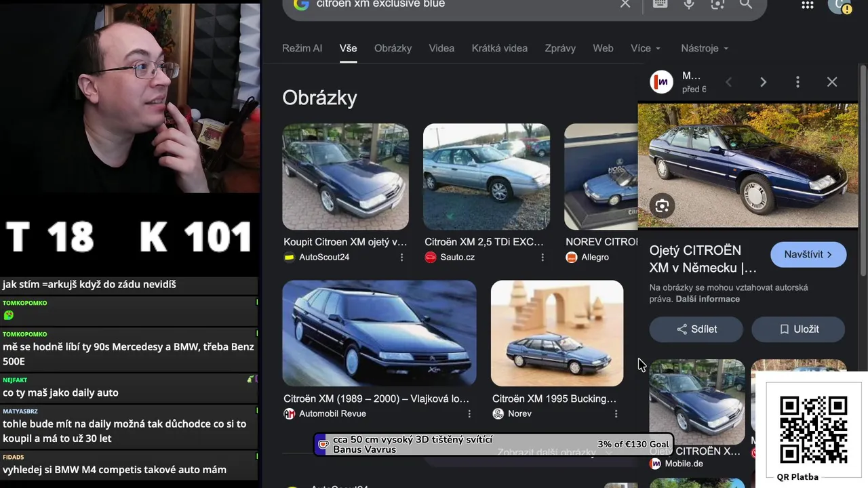Click the Sauto.cz source label
The width and height of the screenshot is (868, 488).
coord(457,258)
